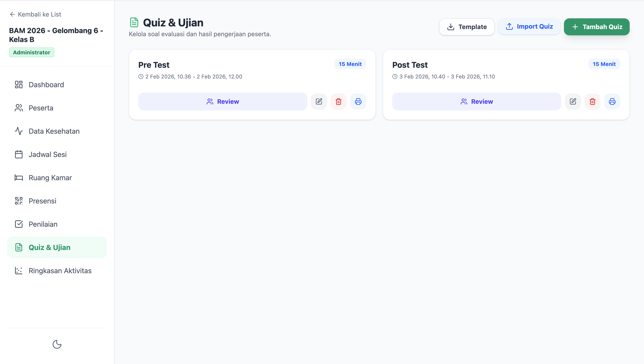Download the quiz Template
Screen dimensions: 644x364
tap(467, 27)
